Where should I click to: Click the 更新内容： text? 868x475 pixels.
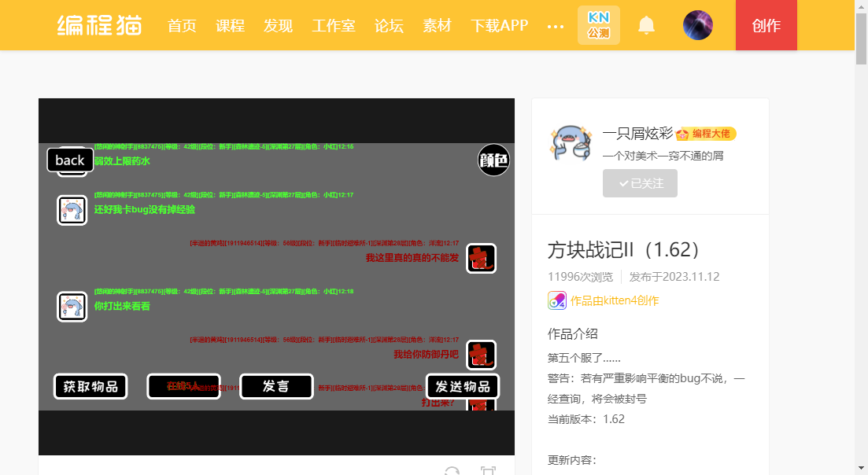tap(572, 460)
